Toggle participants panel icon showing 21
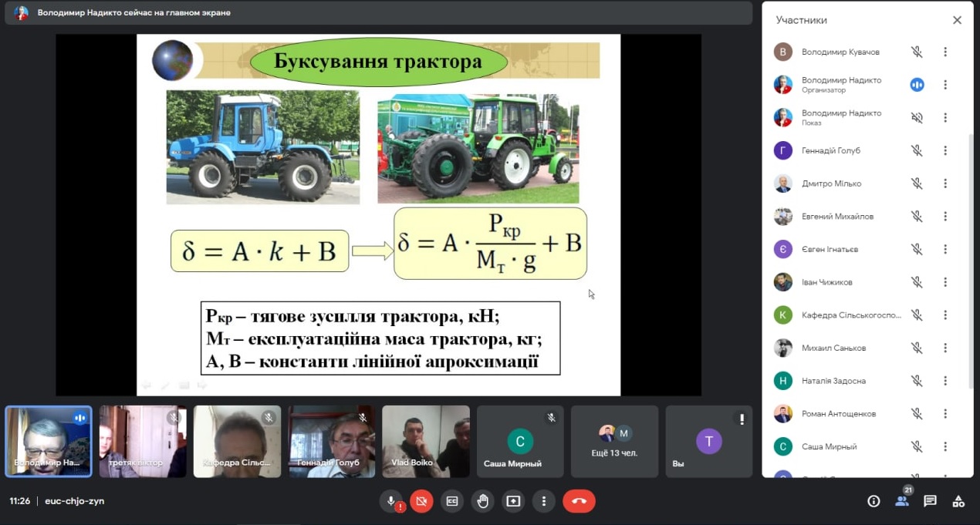Viewport: 980px width, 525px height. point(902,500)
